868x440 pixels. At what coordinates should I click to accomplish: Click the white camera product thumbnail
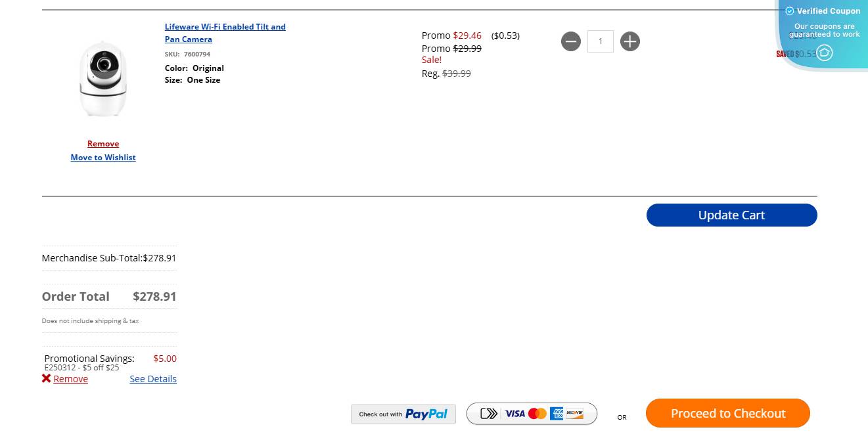pyautogui.click(x=103, y=79)
